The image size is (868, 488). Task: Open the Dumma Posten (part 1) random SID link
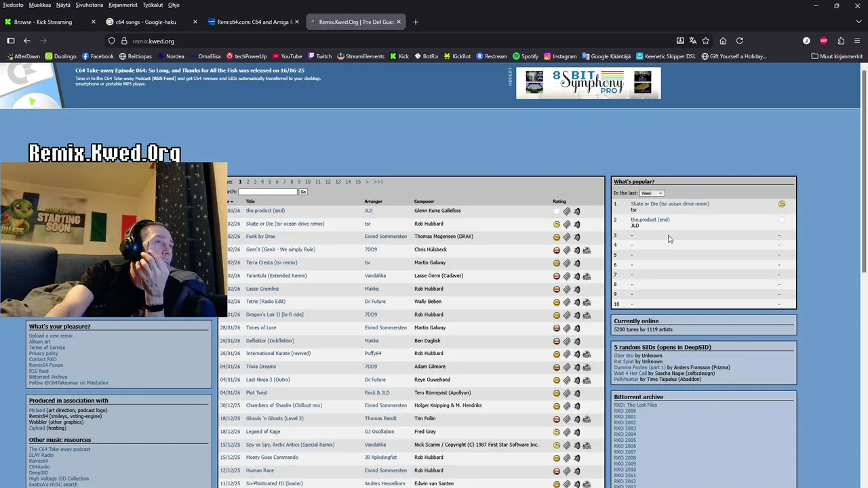point(639,367)
